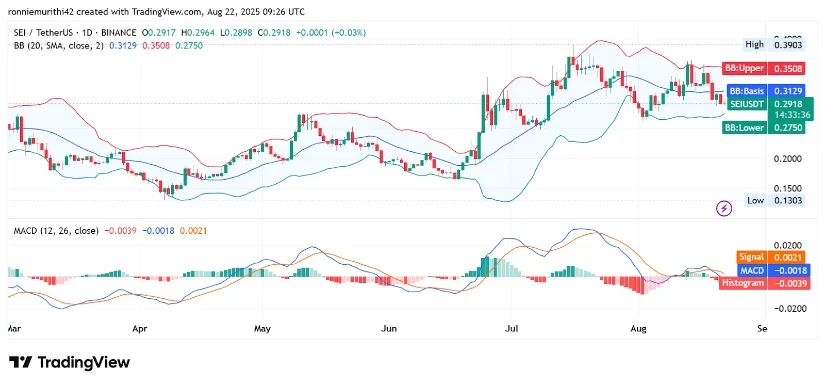Select the BB:Lower price label

click(763, 127)
